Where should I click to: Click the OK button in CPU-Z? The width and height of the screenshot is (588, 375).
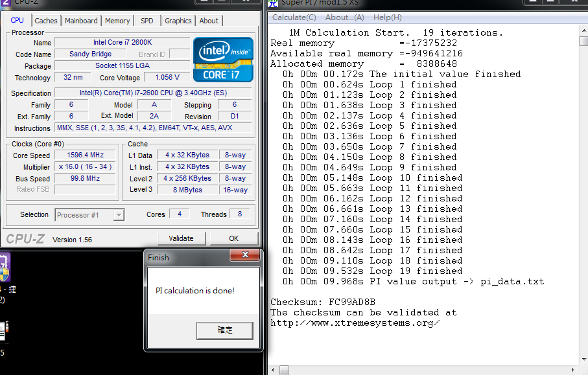233,238
